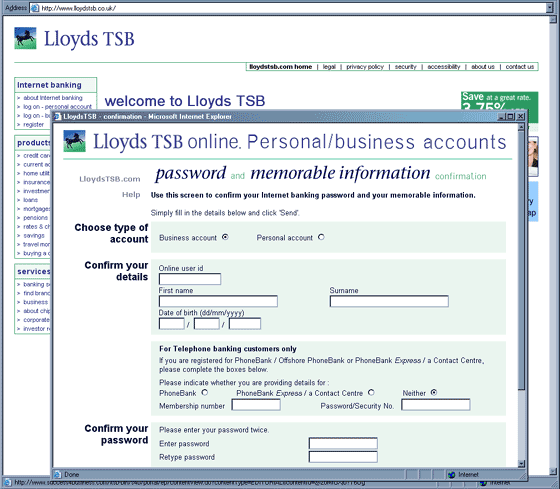
Task: Click the month box of date of birth
Action: (x=207, y=324)
